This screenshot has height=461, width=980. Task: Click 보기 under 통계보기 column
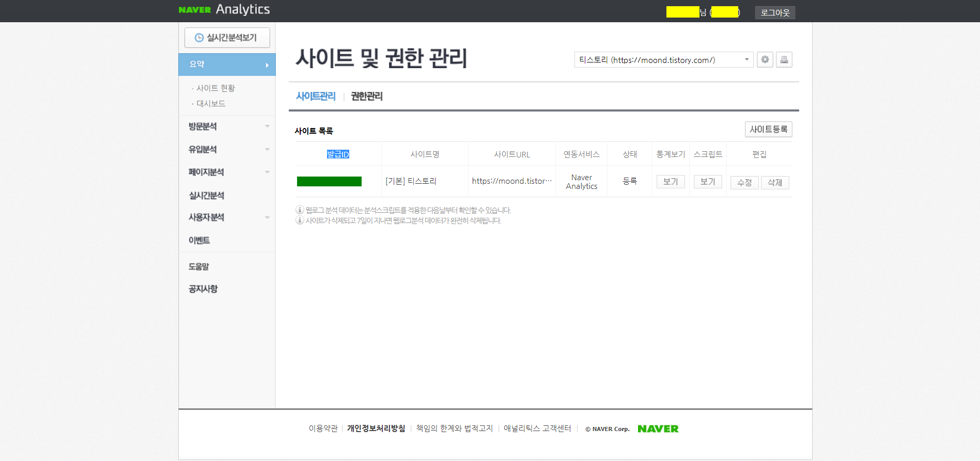pos(671,182)
